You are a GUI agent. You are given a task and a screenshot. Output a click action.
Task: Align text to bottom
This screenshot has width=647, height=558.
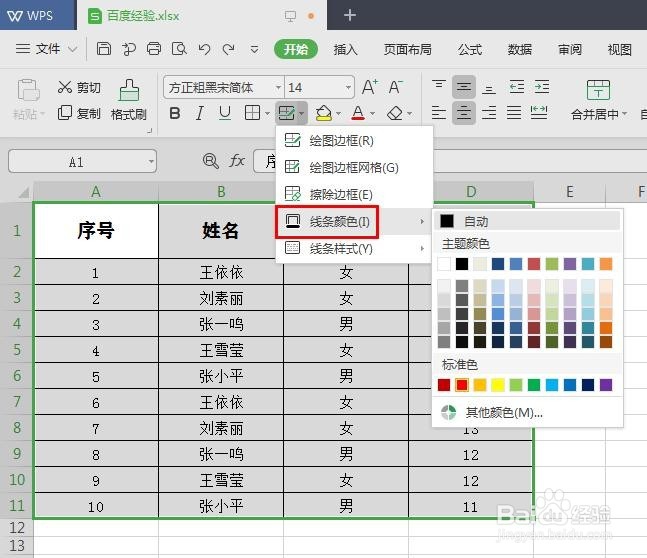click(x=489, y=87)
